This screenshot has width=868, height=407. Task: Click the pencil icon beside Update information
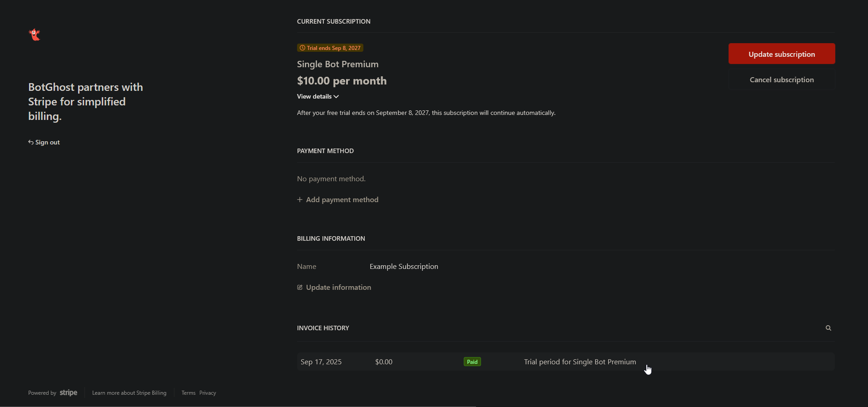[300, 288]
